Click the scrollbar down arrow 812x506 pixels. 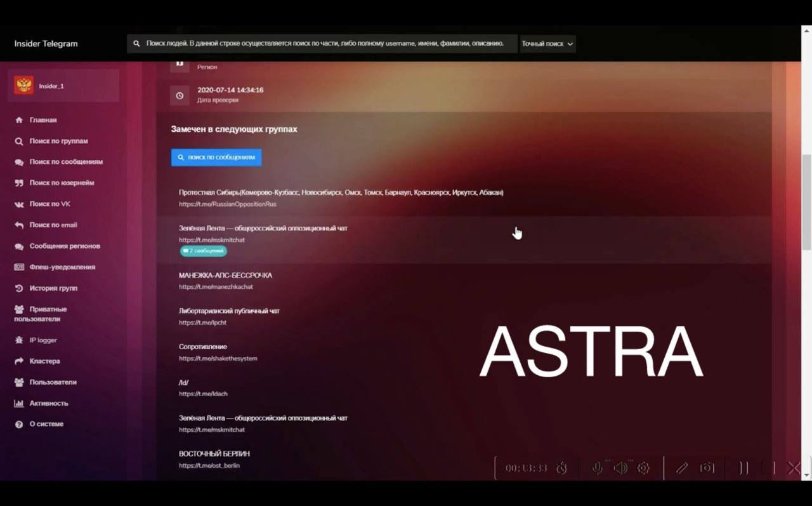pos(806,475)
